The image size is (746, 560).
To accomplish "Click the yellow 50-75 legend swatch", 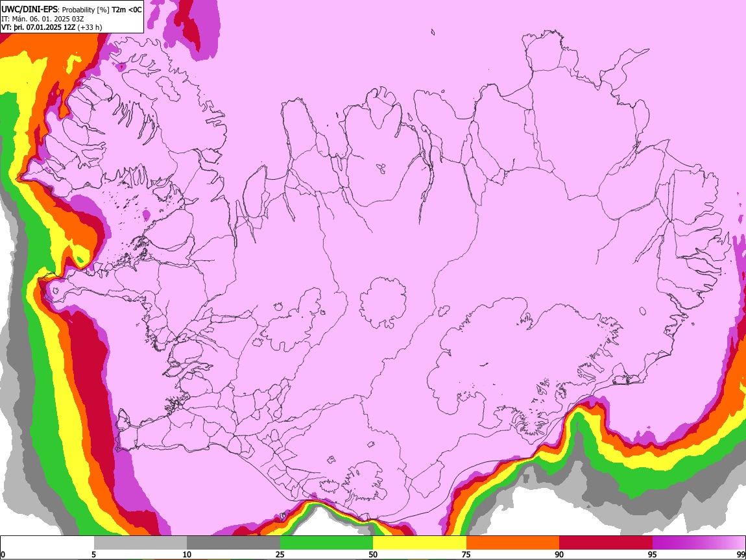I will (420, 542).
